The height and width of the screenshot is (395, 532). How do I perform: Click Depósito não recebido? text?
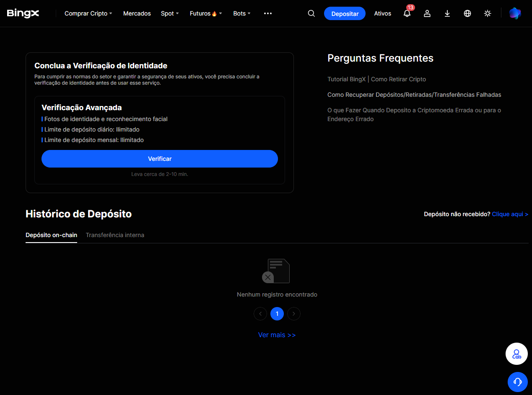pyautogui.click(x=457, y=214)
